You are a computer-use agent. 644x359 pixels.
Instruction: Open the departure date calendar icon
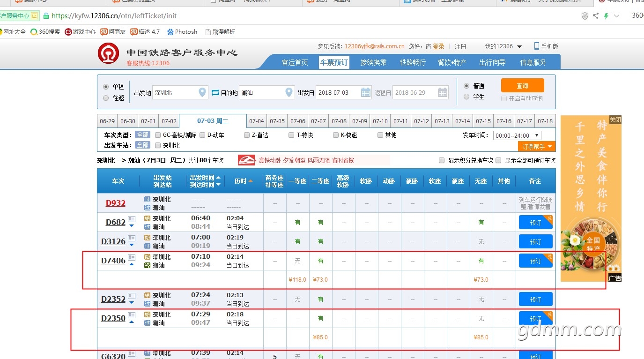pos(366,93)
